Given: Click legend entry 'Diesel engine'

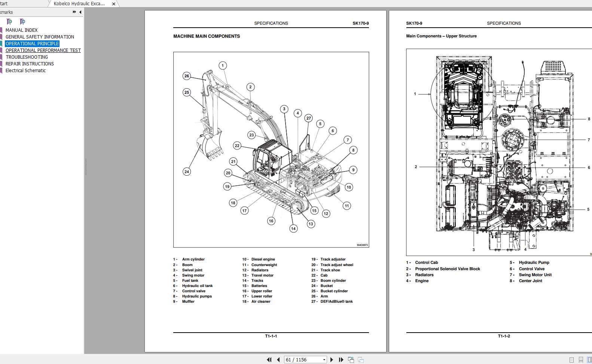Looking at the screenshot, I should pyautogui.click(x=263, y=259).
